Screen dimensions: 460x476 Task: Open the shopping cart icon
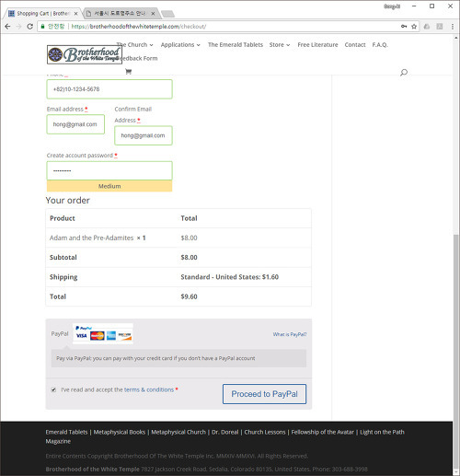[128, 72]
